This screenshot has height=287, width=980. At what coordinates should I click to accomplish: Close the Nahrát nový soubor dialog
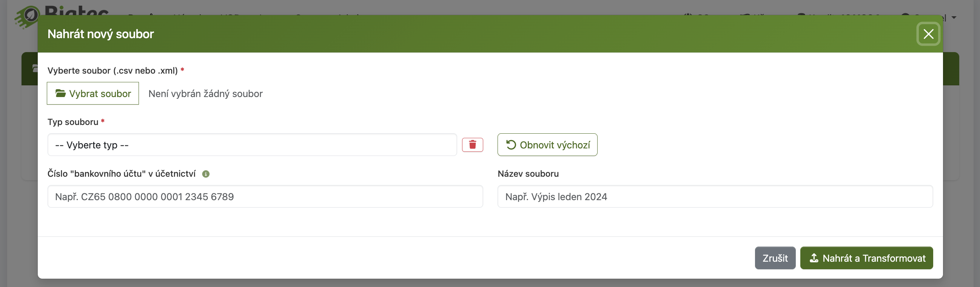(928, 34)
